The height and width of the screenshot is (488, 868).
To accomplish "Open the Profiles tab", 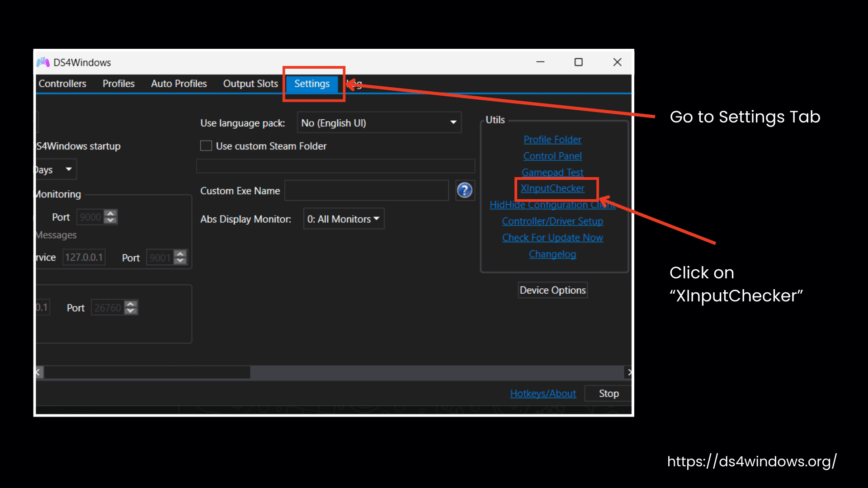I will point(118,84).
